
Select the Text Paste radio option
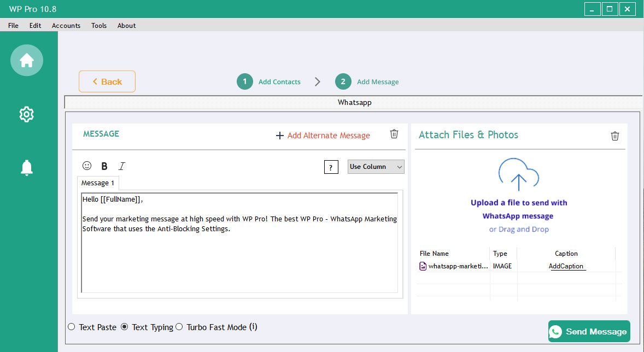(72, 327)
